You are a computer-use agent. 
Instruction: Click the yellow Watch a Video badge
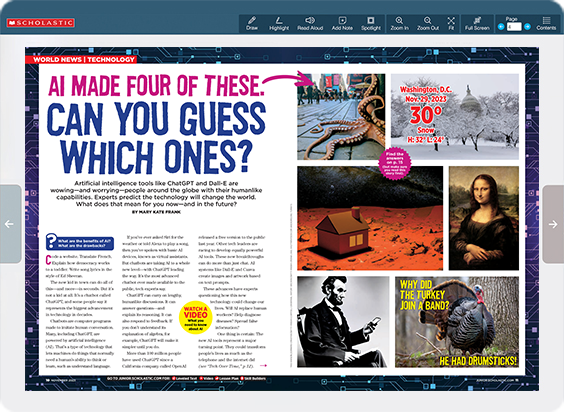(196, 317)
